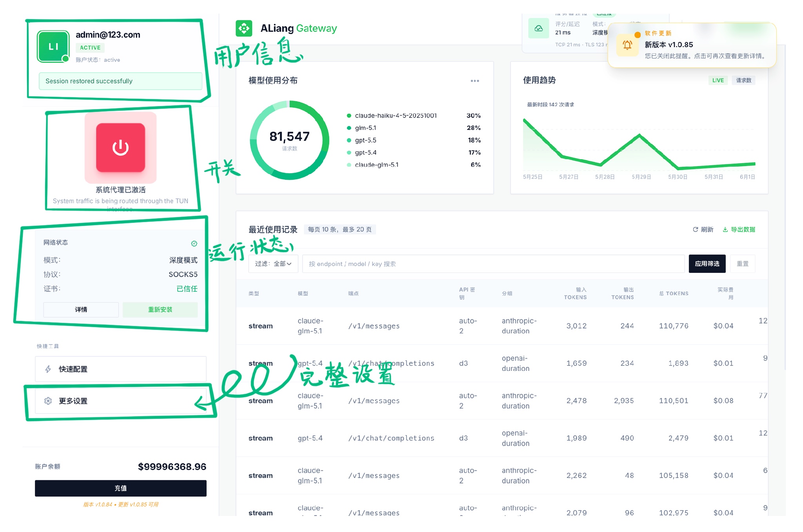Image resolution: width=803 pixels, height=532 pixels.
Task: Click the 刷新 refresh records button
Action: click(x=703, y=229)
